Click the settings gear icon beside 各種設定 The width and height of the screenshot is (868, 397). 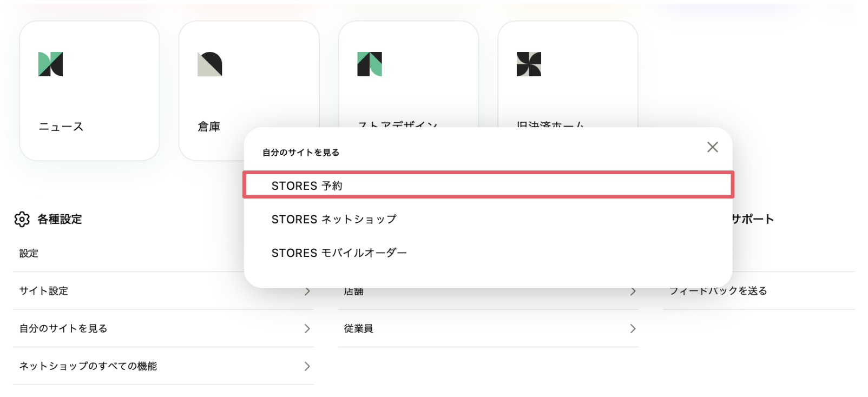22,219
